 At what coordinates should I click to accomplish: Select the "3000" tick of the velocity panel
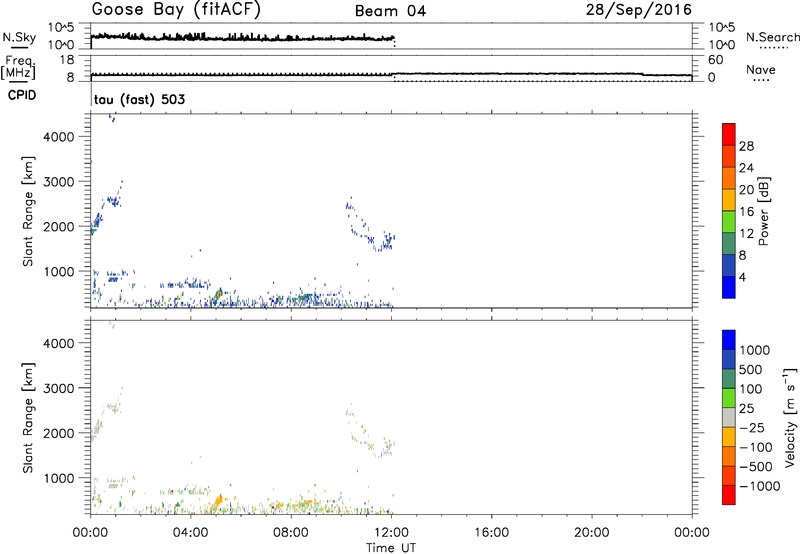58,388
